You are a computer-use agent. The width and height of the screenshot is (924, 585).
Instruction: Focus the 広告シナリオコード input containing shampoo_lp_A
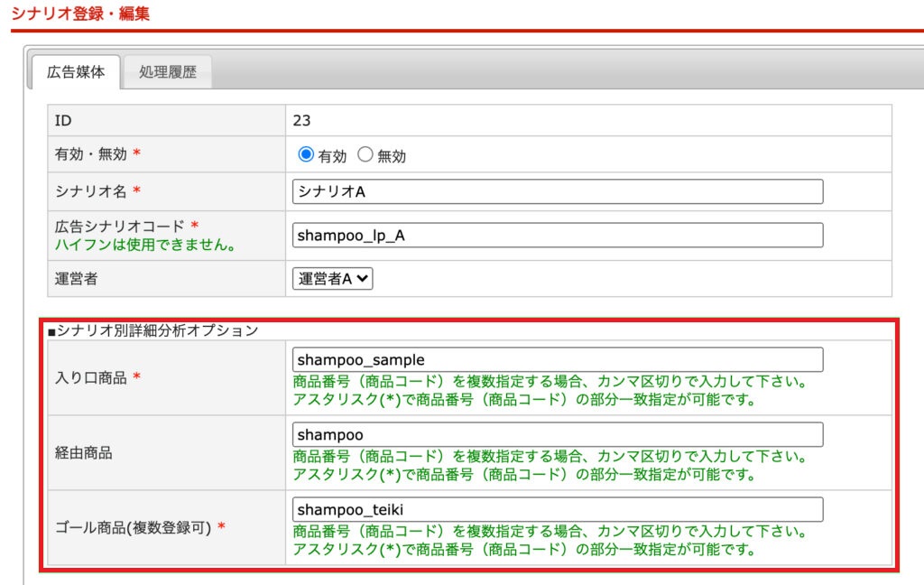558,235
